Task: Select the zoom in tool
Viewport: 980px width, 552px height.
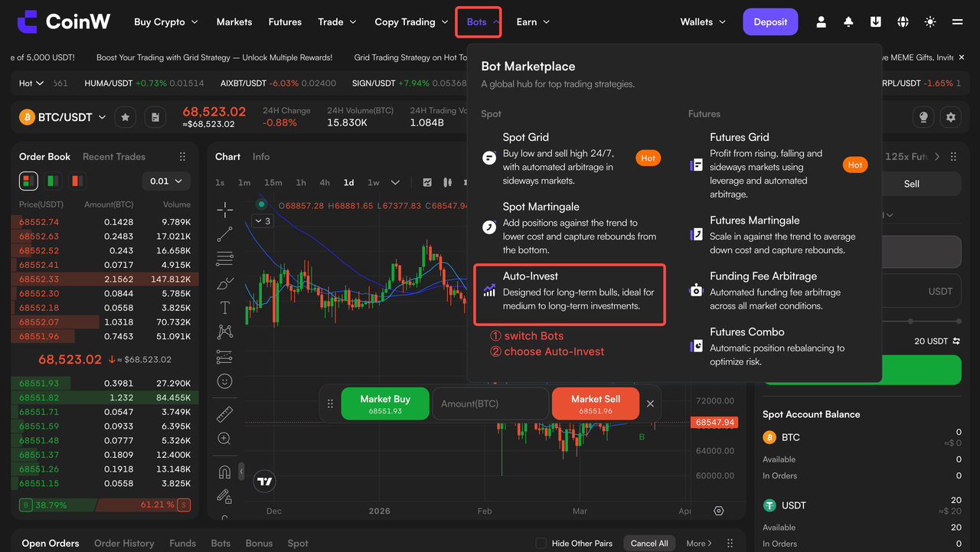Action: coord(225,439)
